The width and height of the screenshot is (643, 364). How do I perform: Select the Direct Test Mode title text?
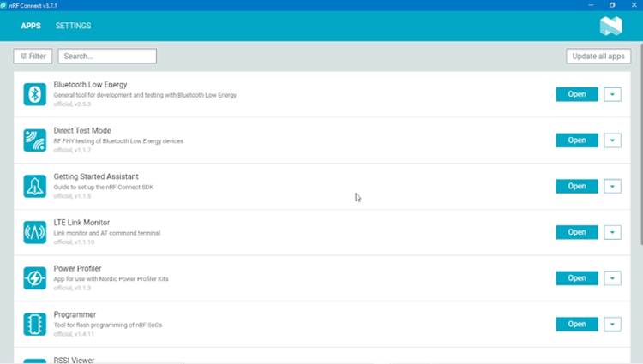(x=82, y=131)
